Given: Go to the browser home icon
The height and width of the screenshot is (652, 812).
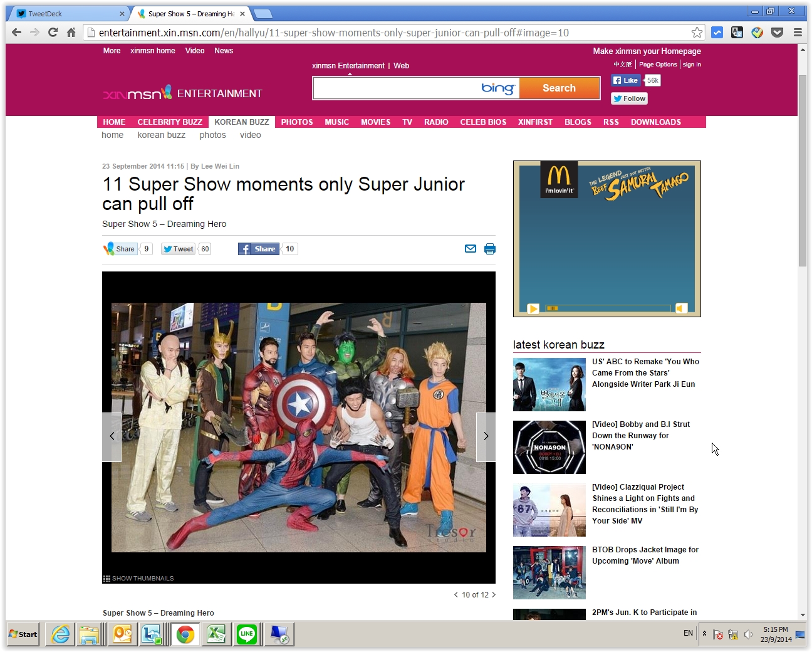Looking at the screenshot, I should click(71, 33).
